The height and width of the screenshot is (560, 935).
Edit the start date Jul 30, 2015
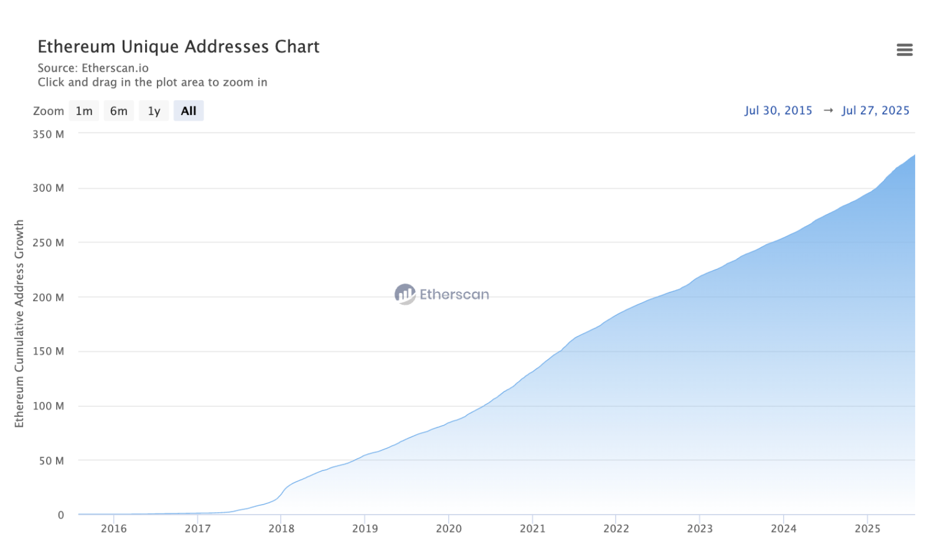778,111
